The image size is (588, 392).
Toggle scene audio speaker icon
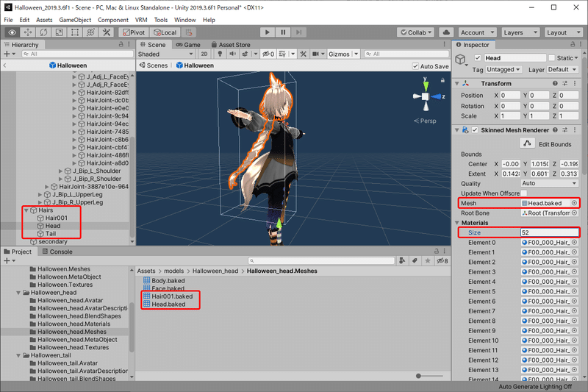coord(232,54)
